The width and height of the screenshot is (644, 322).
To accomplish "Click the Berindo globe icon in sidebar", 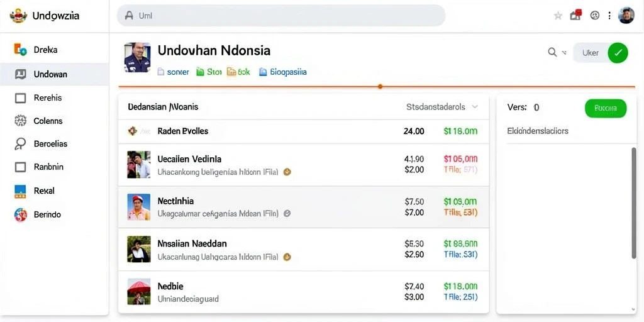I will 20,214.
